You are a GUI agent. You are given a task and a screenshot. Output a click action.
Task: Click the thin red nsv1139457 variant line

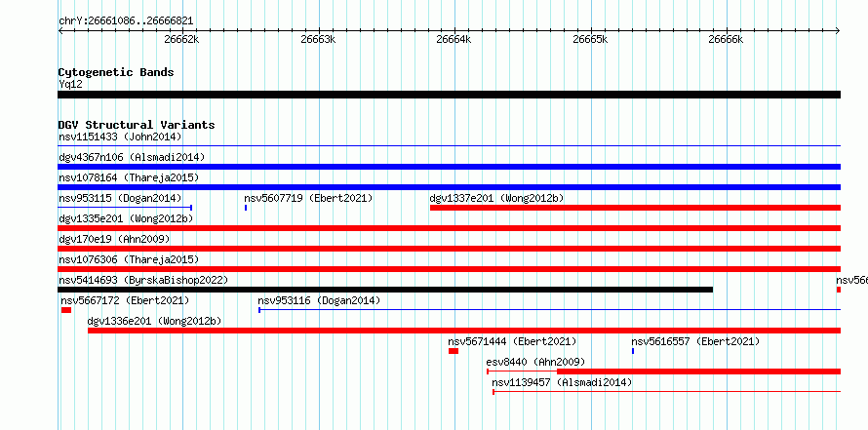point(666,392)
